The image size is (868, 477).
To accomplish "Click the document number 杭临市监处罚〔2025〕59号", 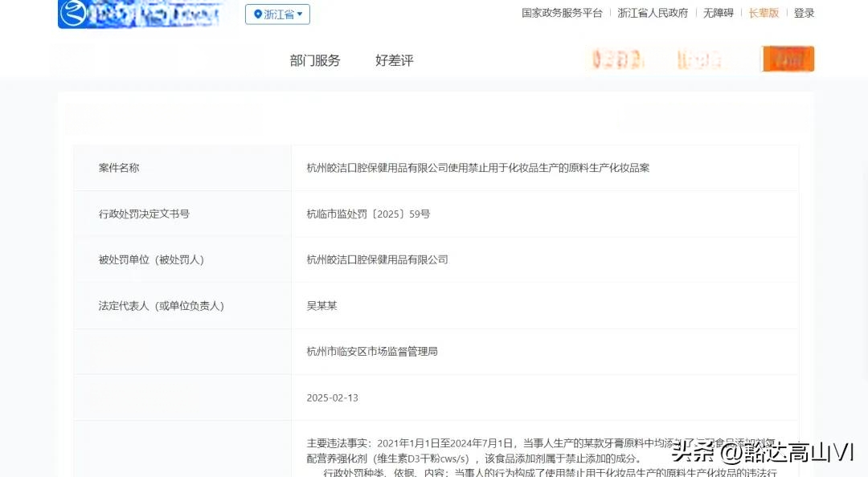I will coord(368,214).
